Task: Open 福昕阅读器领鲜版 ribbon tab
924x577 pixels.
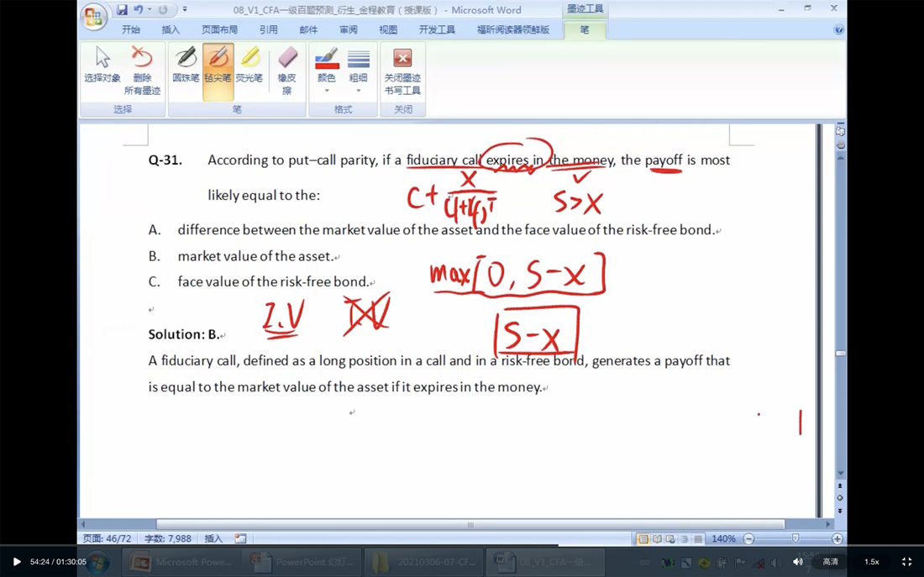Action: point(512,29)
